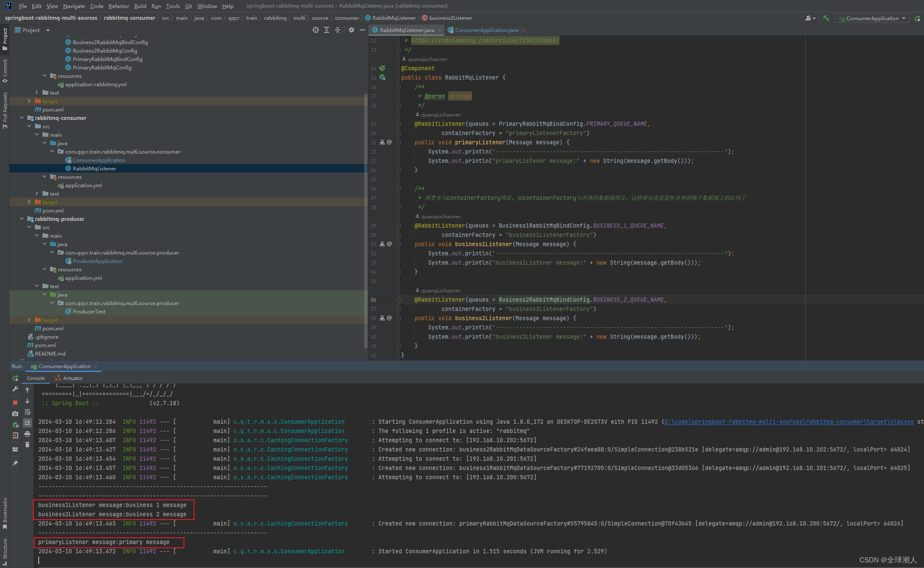Switch to the Actuator tab
The width and height of the screenshot is (924, 568).
(x=69, y=378)
